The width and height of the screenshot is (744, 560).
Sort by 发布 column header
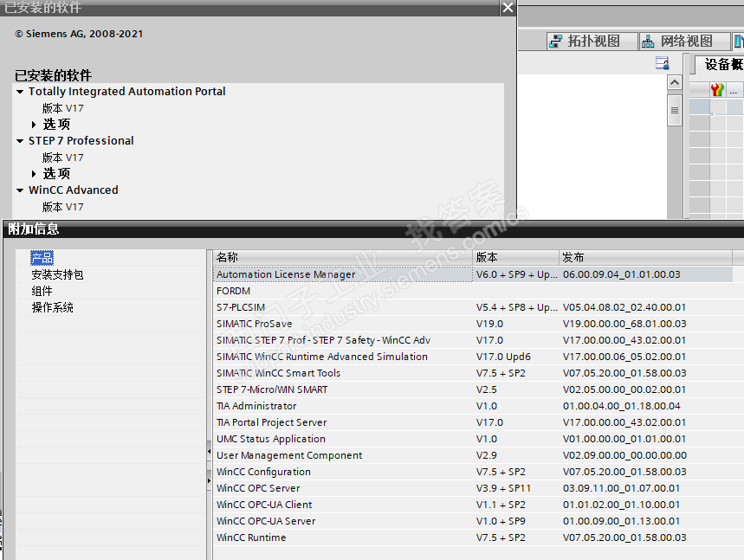tap(646, 257)
